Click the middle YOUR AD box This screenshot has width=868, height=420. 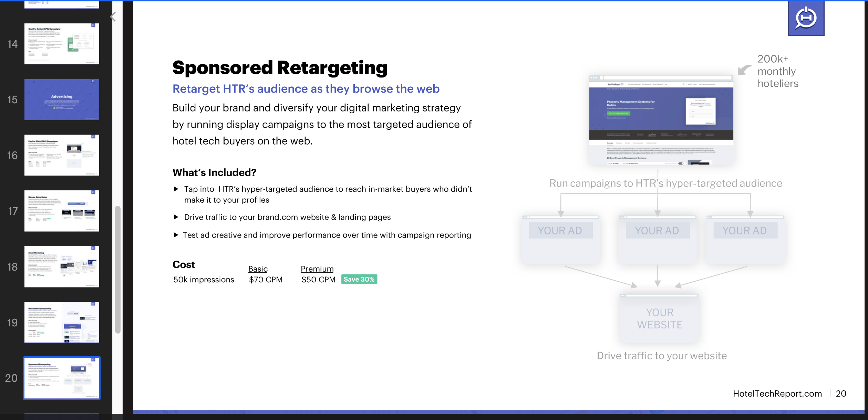tap(657, 230)
